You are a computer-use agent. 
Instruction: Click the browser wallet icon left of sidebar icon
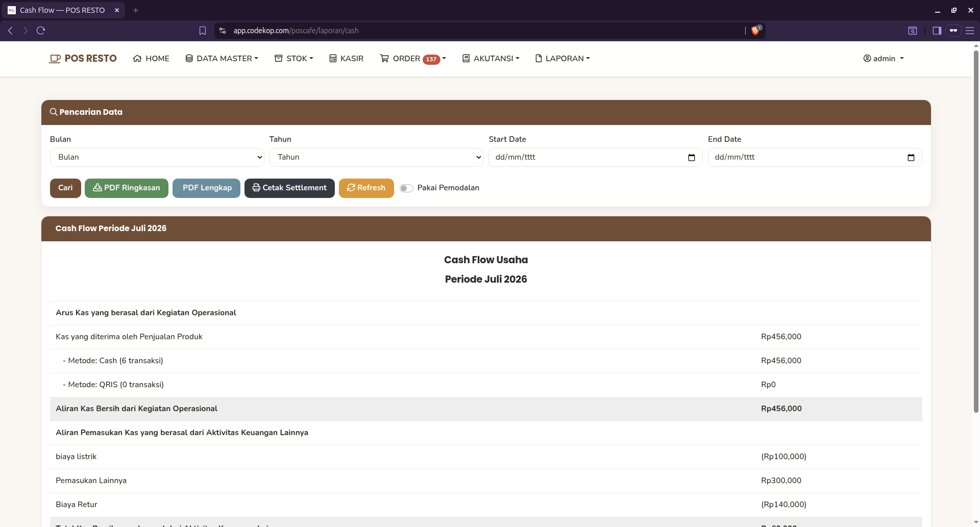pyautogui.click(x=913, y=31)
